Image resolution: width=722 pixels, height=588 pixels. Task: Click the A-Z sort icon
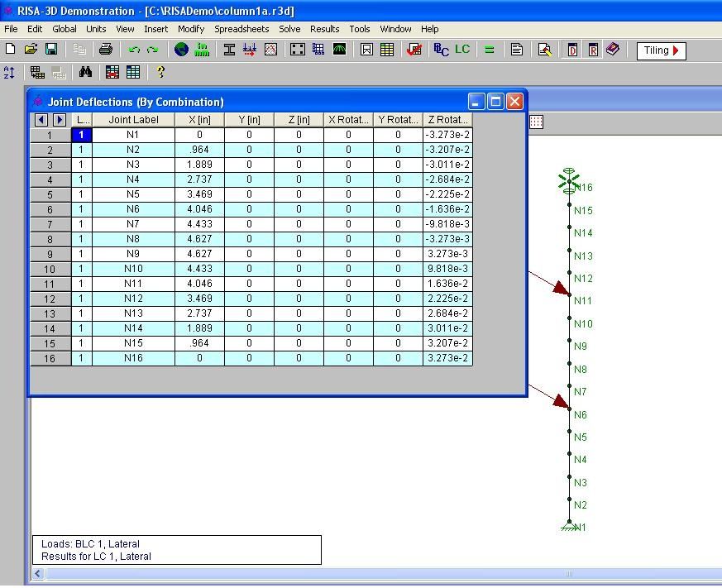coord(10,73)
